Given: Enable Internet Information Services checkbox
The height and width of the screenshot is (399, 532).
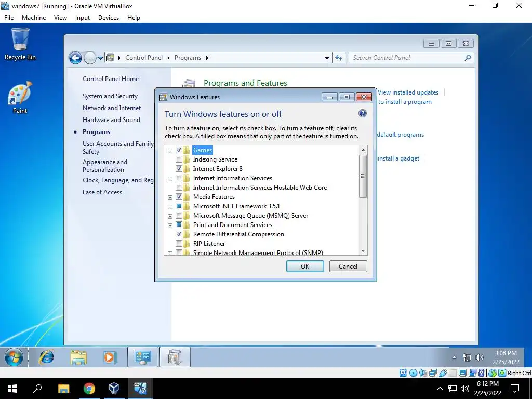Looking at the screenshot, I should 179,178.
